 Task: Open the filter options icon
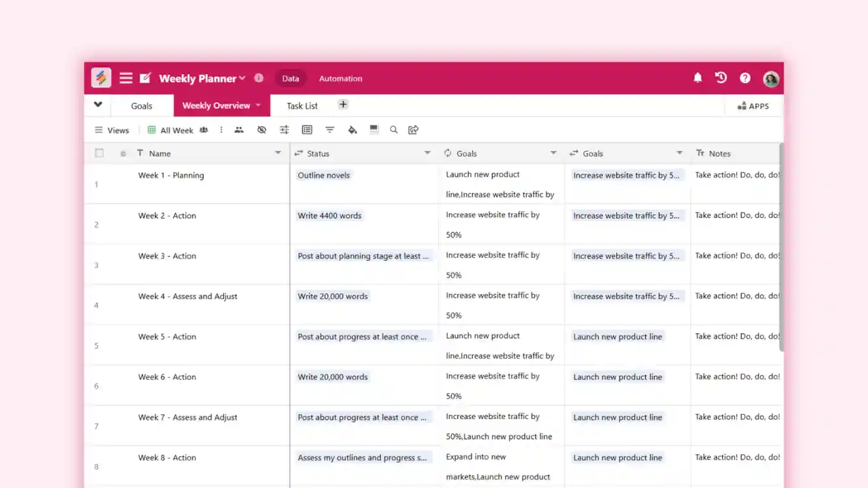(x=329, y=129)
